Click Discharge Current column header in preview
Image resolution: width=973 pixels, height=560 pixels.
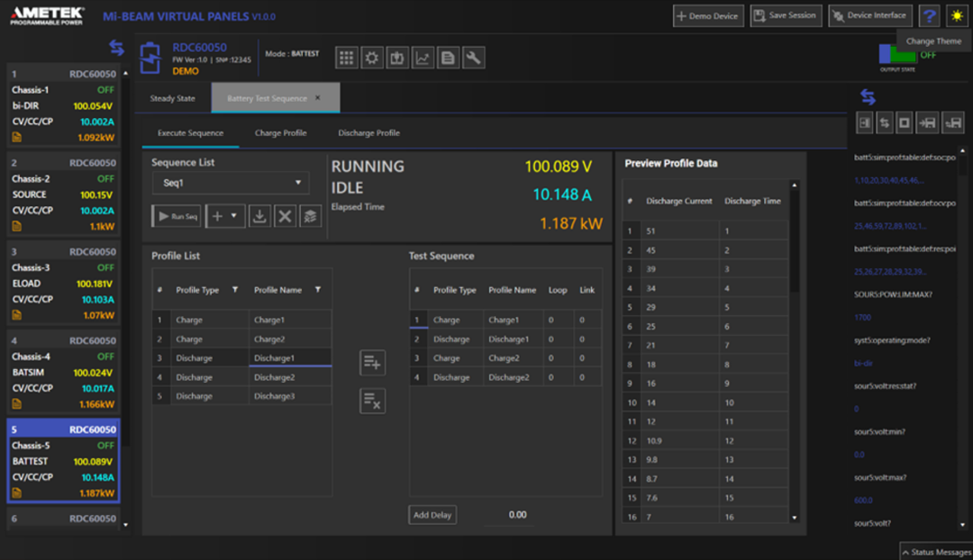tap(679, 201)
